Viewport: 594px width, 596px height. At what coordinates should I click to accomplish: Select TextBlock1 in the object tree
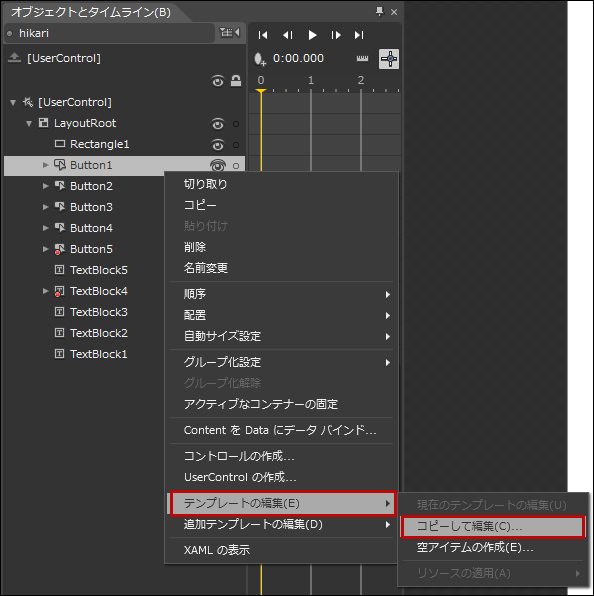(99, 354)
